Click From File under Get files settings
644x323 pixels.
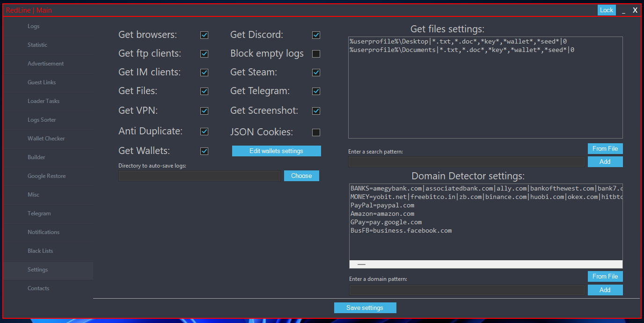[x=605, y=149]
